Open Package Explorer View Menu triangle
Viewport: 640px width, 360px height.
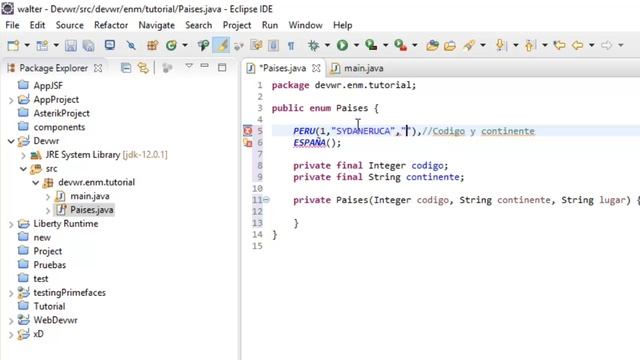click(189, 66)
